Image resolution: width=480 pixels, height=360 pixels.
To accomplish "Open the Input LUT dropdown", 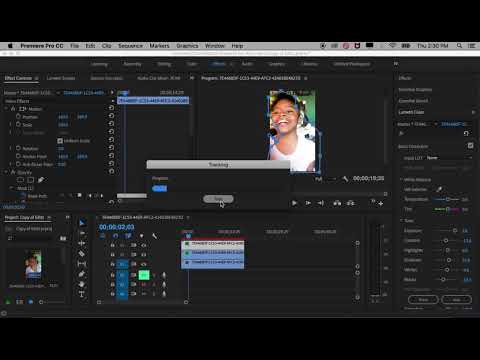I will tap(449, 158).
